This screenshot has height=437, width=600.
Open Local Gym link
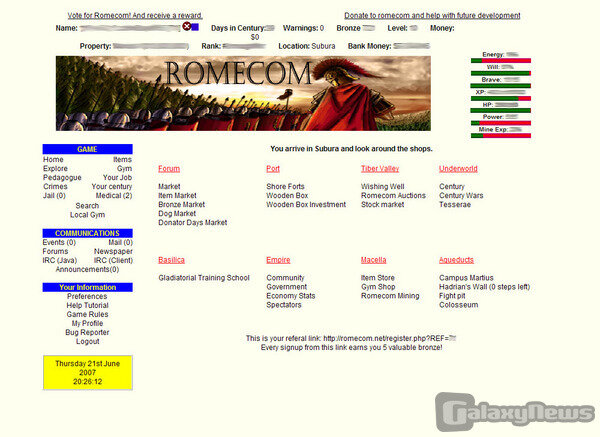pyautogui.click(x=87, y=215)
